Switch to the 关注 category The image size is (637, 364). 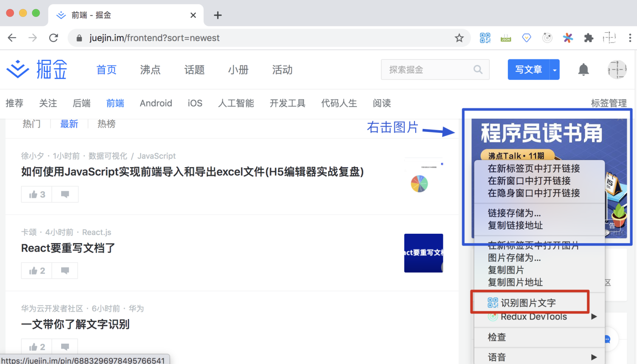tap(48, 103)
